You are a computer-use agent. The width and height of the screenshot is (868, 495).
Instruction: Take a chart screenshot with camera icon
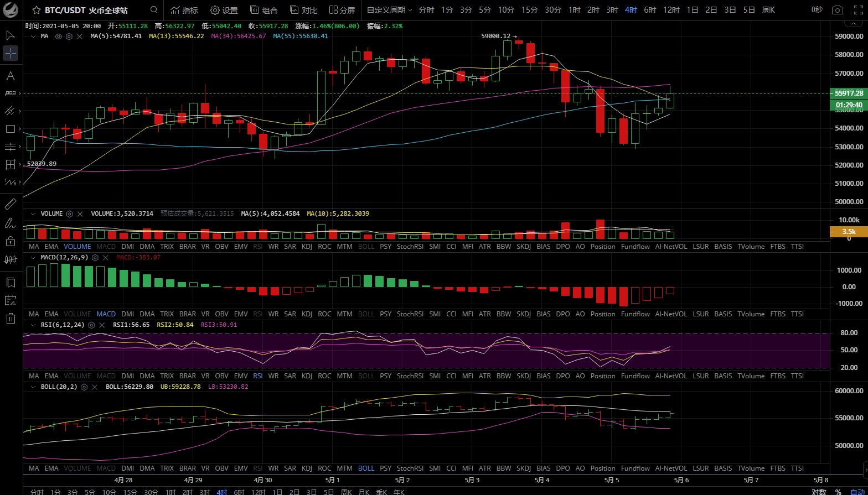pyautogui.click(x=838, y=10)
